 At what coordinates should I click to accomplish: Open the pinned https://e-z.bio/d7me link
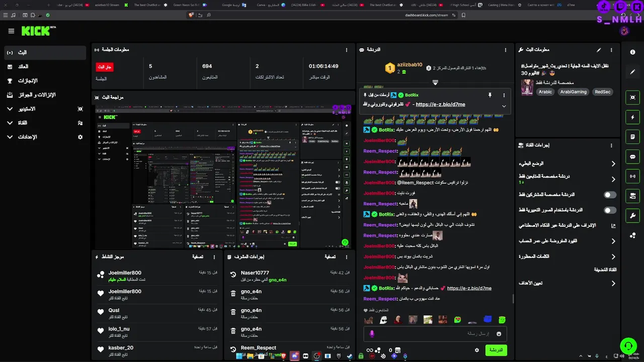440,105
